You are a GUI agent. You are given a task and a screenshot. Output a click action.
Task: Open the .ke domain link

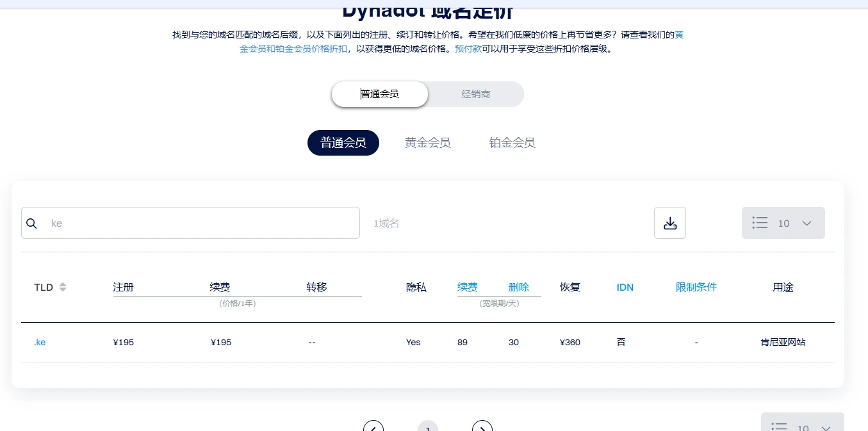pos(40,343)
